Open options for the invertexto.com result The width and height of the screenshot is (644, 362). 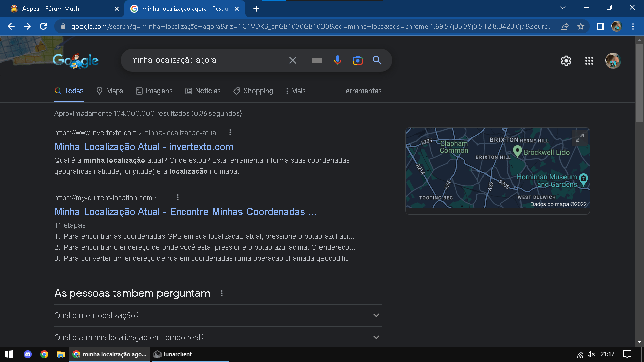pyautogui.click(x=230, y=133)
